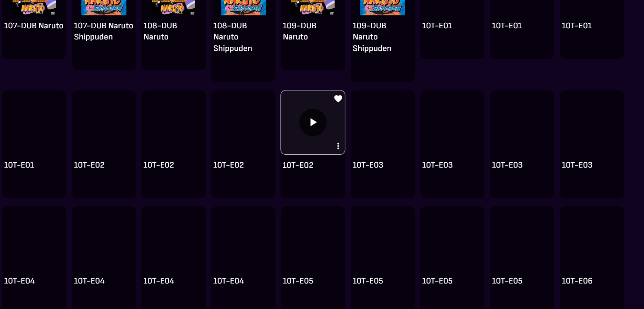Open the 107-DUB Naruto cover thumbnail
Screen dimensions: 644x309
click(34, 7)
